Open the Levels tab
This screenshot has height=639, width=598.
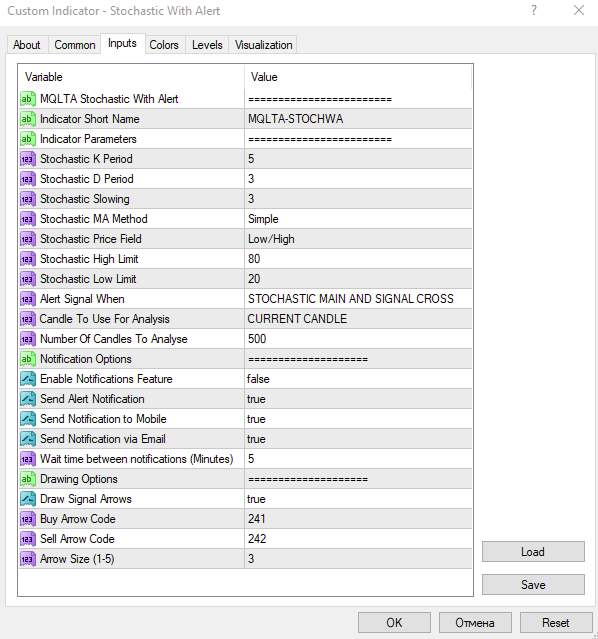207,45
